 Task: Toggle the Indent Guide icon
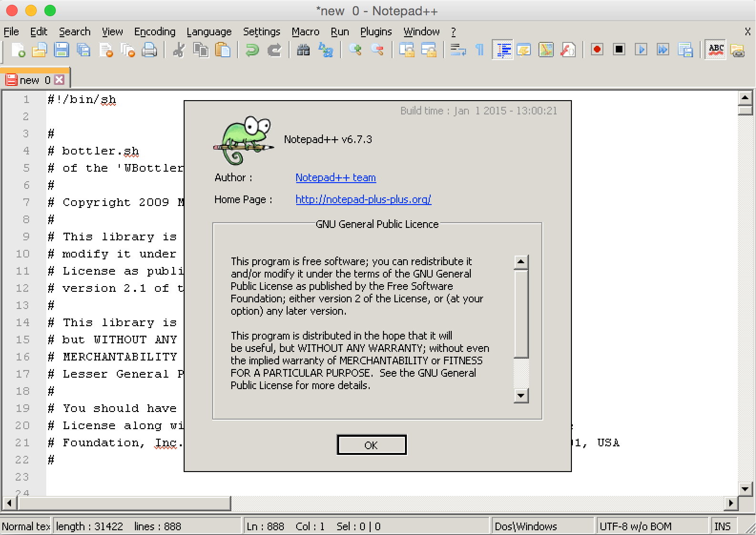(x=503, y=50)
